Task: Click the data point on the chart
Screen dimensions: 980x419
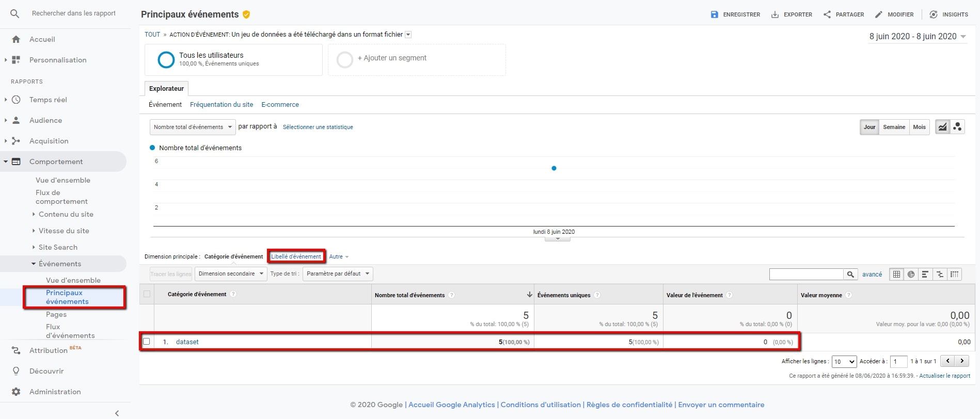Action: tap(554, 168)
